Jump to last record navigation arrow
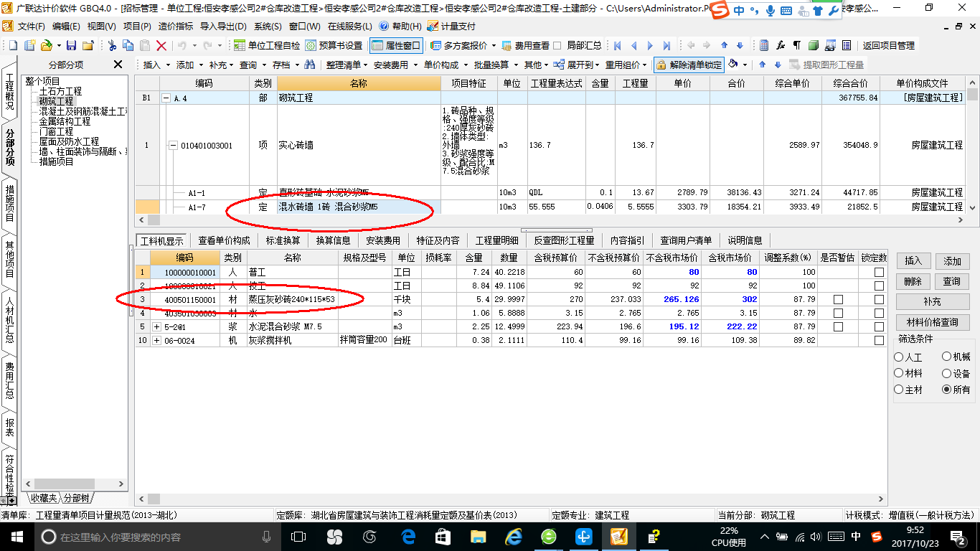The width and height of the screenshot is (980, 551). (x=667, y=45)
